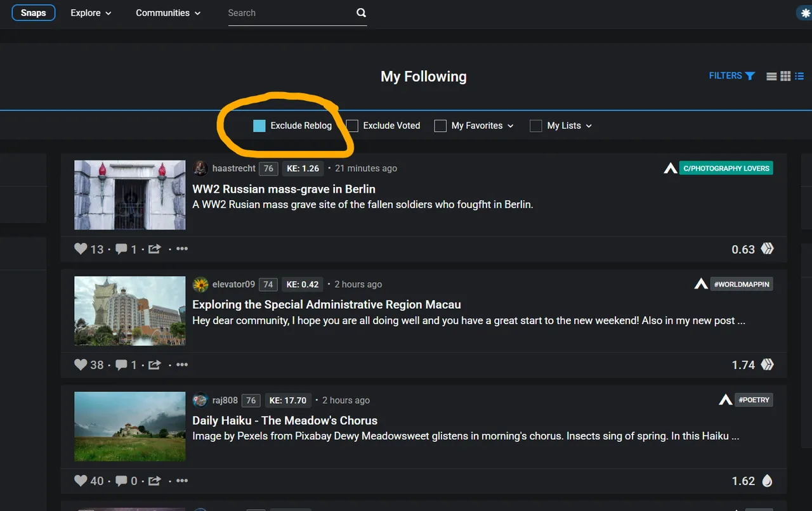This screenshot has width=812, height=511.
Task: Tick the My Lists checkbox
Action: tap(536, 126)
